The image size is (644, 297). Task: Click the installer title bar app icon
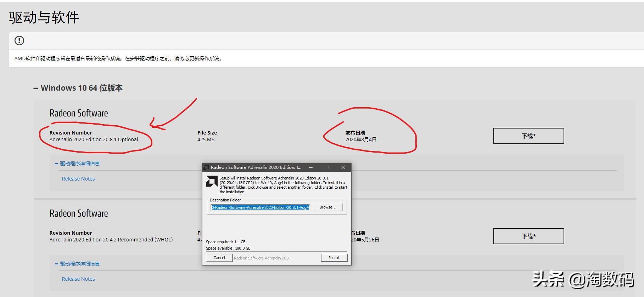pos(206,167)
